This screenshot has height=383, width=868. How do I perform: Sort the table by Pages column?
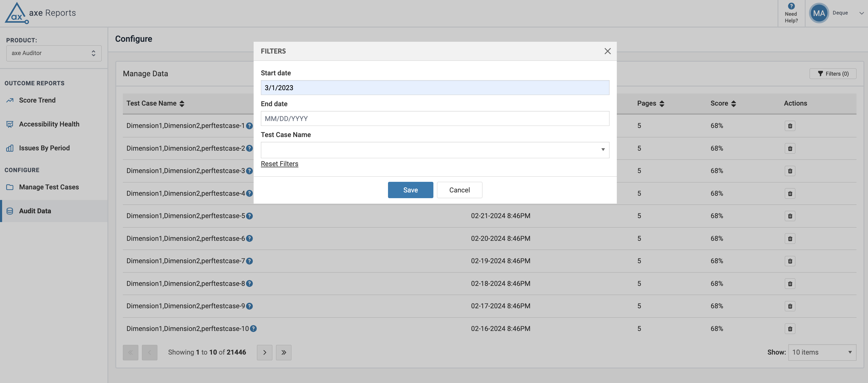pyautogui.click(x=662, y=104)
